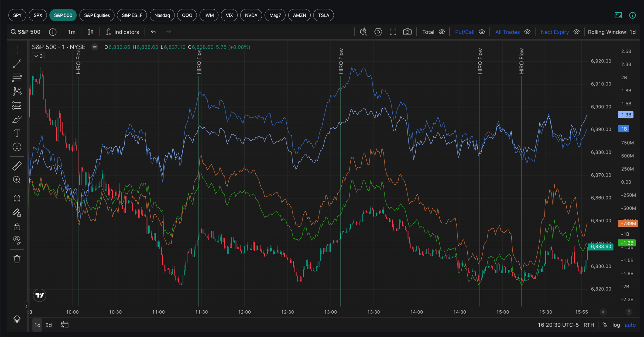The width and height of the screenshot is (644, 337).
Task: Select the trend line drawing tool
Action: (x=17, y=64)
